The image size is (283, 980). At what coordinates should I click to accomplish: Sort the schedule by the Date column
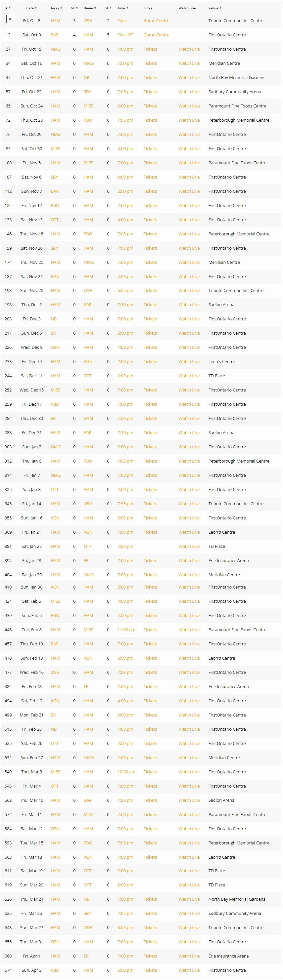(x=31, y=8)
